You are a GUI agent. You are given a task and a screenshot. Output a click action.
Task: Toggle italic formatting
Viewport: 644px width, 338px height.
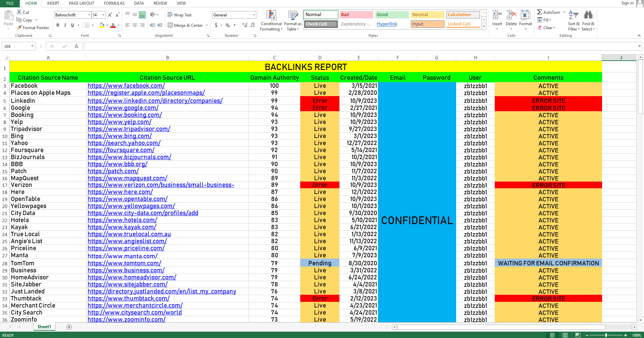(65, 25)
